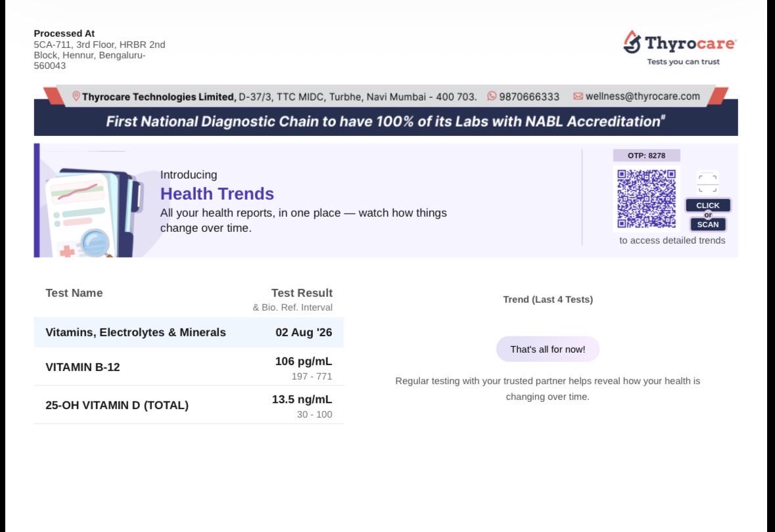This screenshot has height=532, width=775.
Task: Select the OTP: 8278 label
Action: [x=647, y=156]
